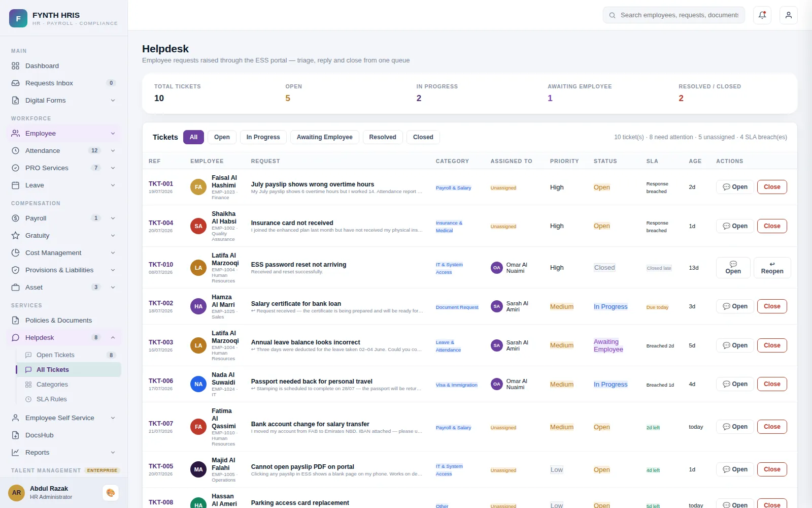
Task: Click the Leave calendar icon
Action: coord(16,185)
